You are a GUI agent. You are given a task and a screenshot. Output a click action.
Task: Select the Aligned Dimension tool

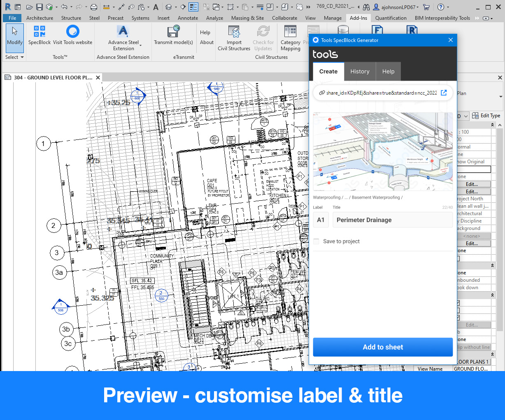[x=121, y=7]
